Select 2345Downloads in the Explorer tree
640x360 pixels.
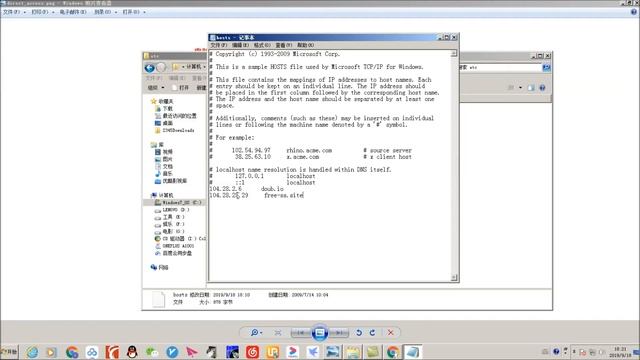tap(174, 130)
